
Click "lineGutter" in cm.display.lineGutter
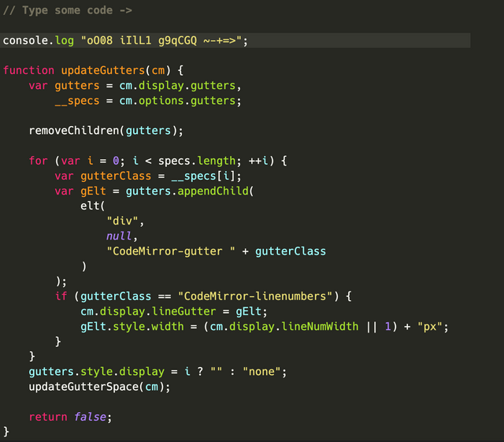pos(183,311)
